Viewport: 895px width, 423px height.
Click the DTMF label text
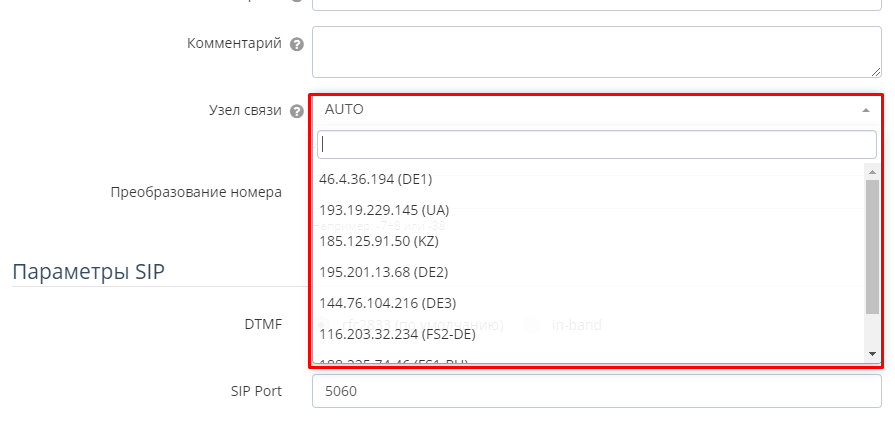263,324
